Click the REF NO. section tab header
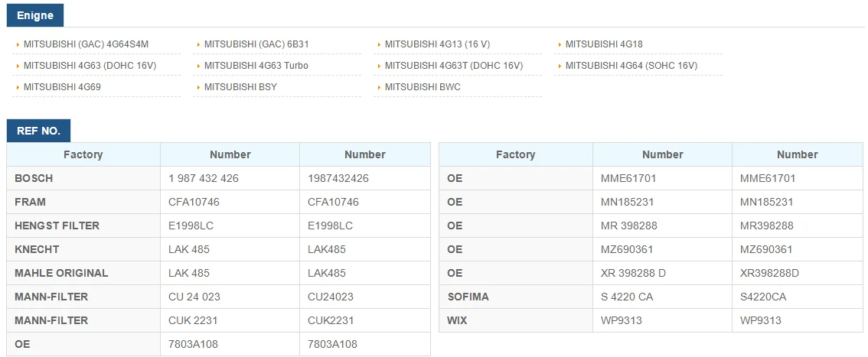Viewport: 868px width, 357px height. (x=39, y=131)
